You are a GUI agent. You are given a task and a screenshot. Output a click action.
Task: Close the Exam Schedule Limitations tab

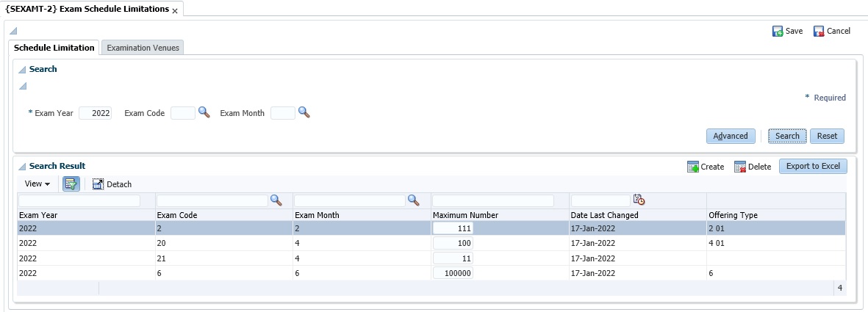175,10
